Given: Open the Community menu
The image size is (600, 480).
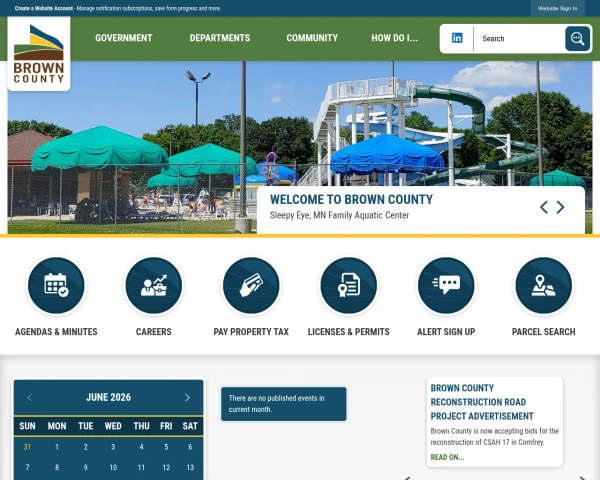Looking at the screenshot, I should (312, 38).
